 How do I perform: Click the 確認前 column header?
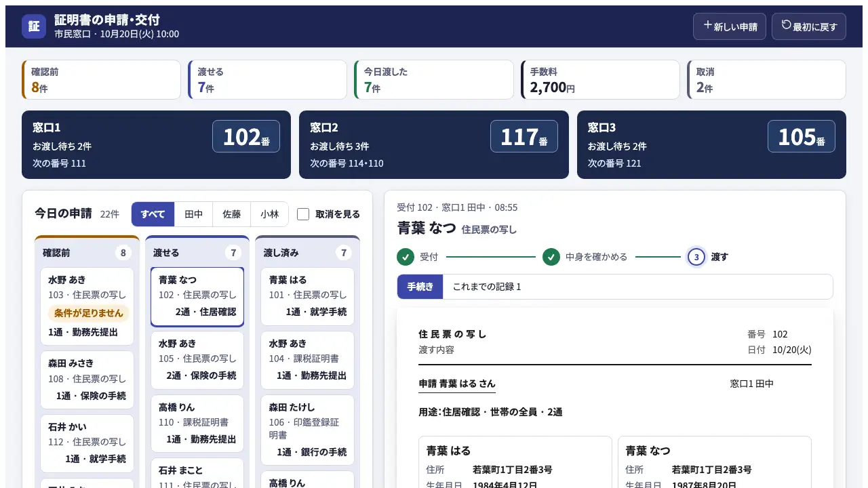click(87, 253)
